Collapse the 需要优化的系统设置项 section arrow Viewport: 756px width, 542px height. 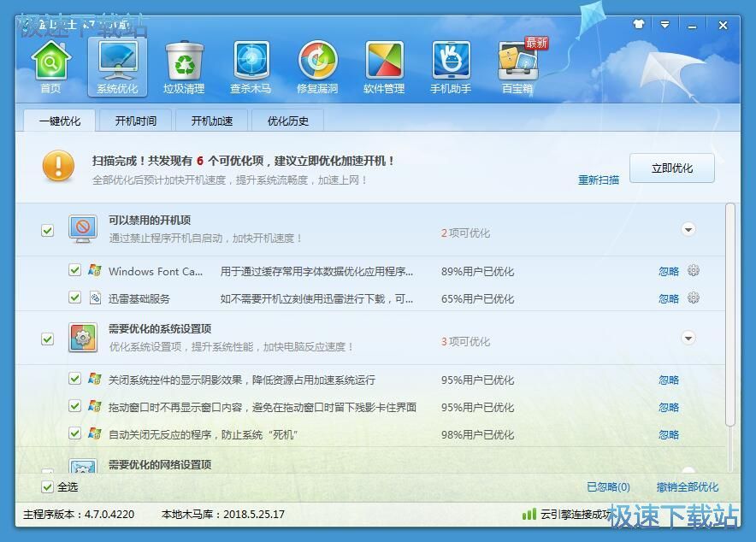tap(688, 339)
